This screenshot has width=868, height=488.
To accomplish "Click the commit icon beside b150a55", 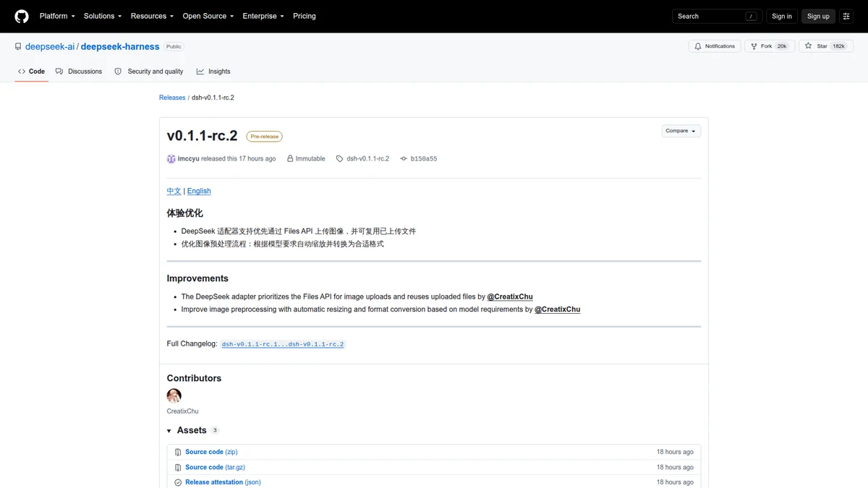I will [404, 159].
